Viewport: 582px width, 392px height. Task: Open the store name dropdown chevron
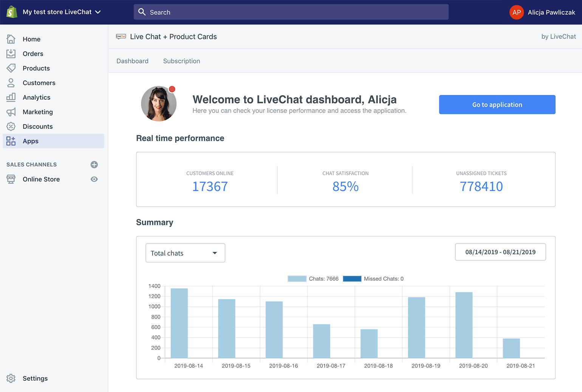(x=98, y=12)
